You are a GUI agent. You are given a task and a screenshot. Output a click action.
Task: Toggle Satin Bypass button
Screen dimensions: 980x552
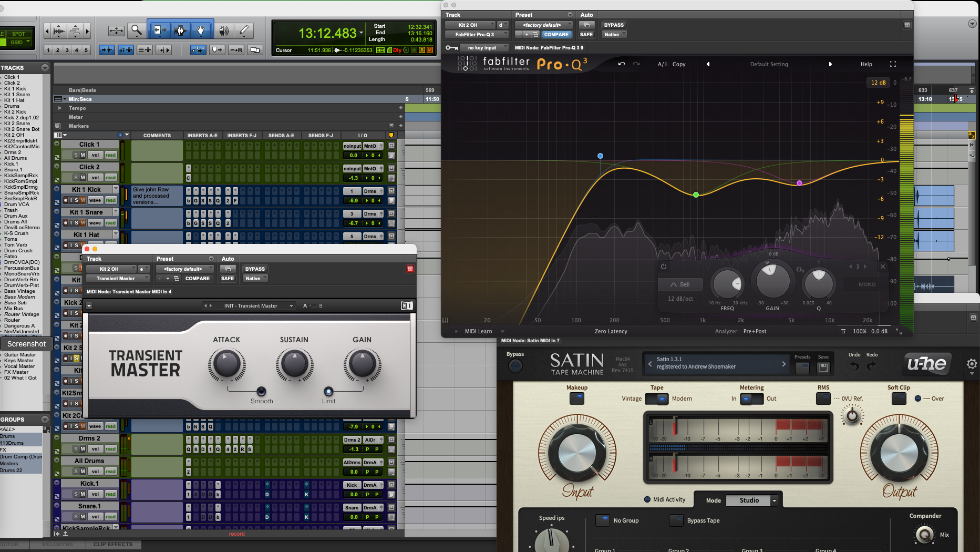click(515, 365)
